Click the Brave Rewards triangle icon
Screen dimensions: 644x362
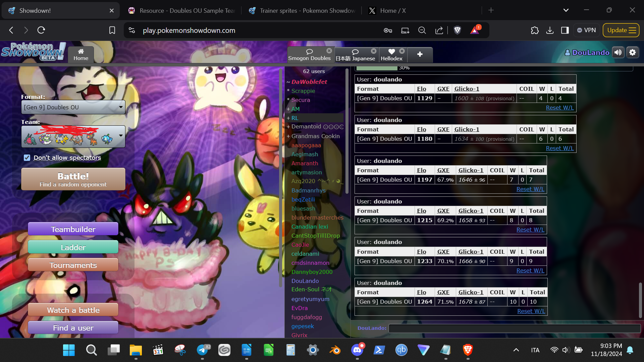pyautogui.click(x=475, y=30)
